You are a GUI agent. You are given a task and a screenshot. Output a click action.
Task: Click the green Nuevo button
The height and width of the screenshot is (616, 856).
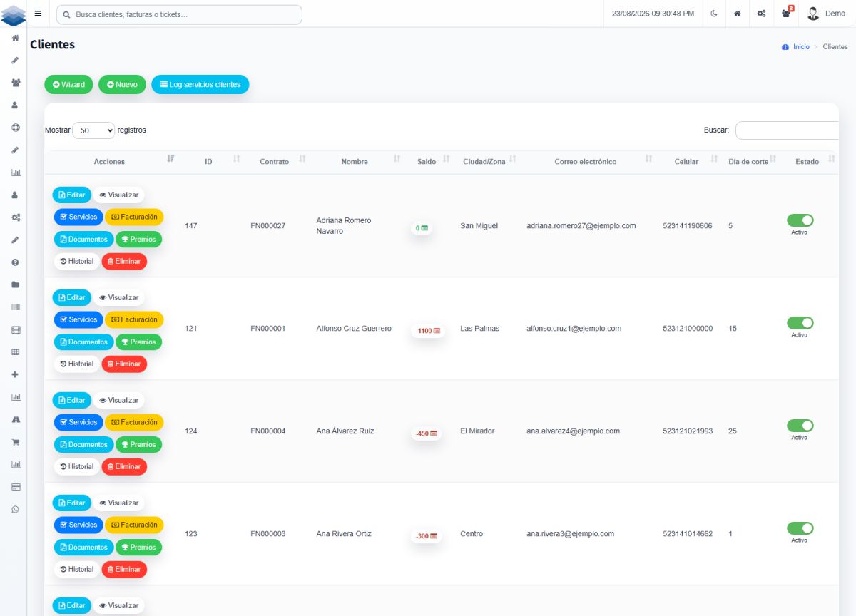[122, 84]
